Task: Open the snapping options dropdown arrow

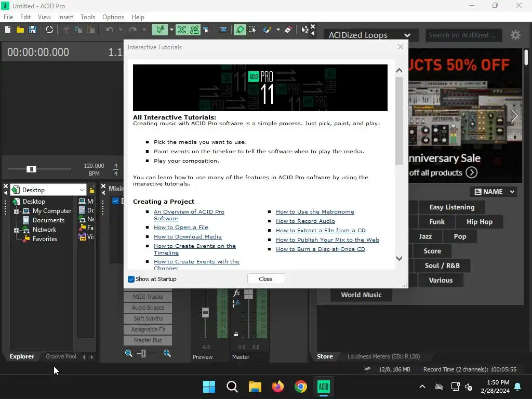Action: point(171,30)
